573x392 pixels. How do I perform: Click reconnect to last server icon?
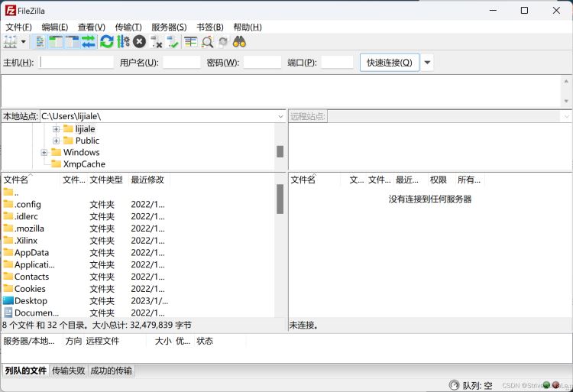[173, 42]
